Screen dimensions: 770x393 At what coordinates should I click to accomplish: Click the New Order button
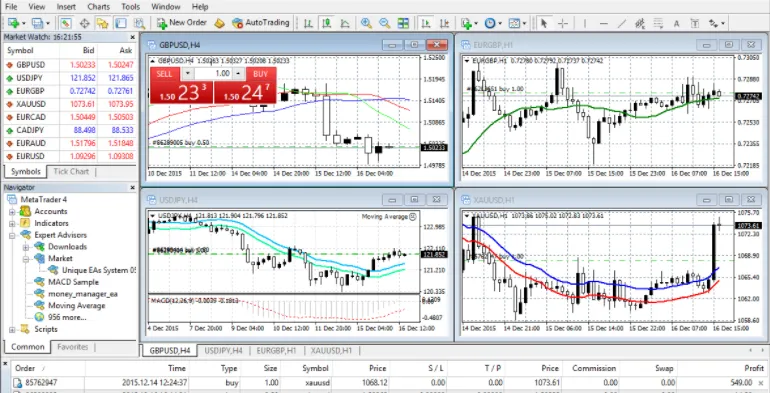point(182,23)
